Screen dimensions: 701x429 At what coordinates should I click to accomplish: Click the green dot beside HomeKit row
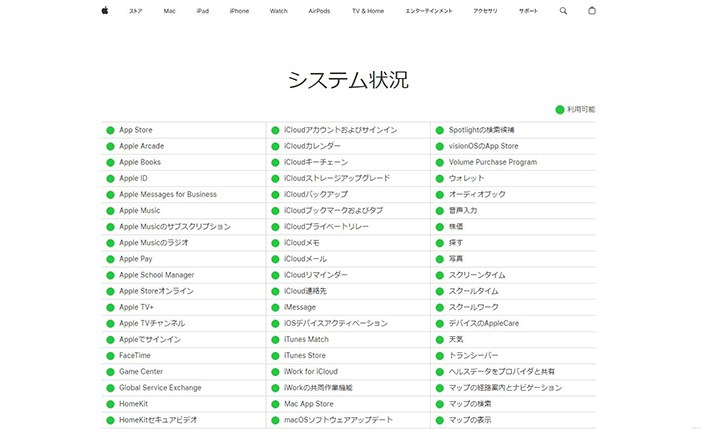pyautogui.click(x=110, y=404)
